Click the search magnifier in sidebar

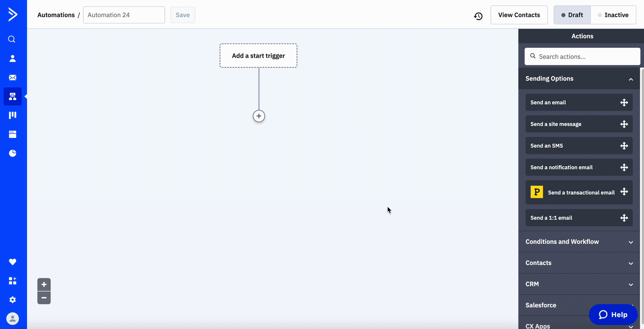12,39
